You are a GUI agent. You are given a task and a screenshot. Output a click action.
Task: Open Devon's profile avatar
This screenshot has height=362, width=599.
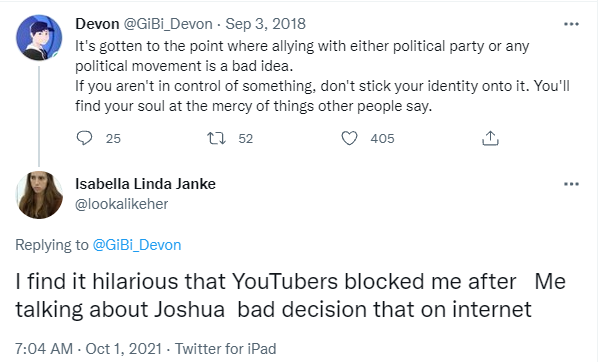point(39,37)
